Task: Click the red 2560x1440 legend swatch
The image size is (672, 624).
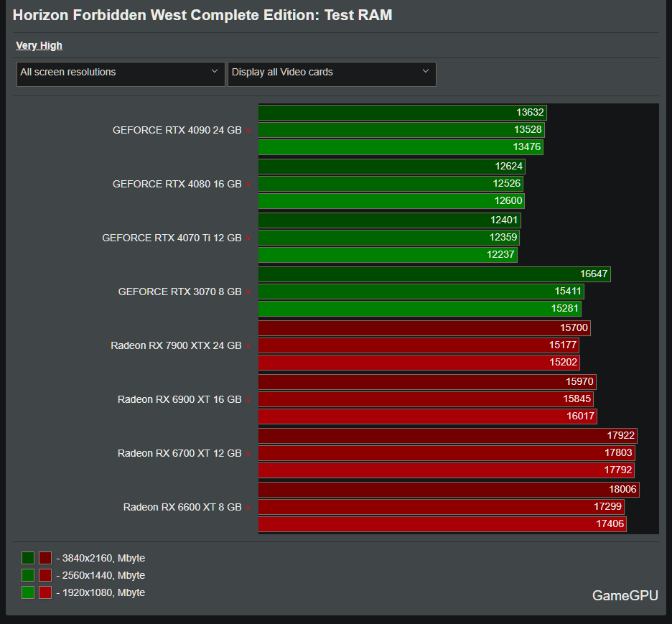Action: click(x=45, y=575)
